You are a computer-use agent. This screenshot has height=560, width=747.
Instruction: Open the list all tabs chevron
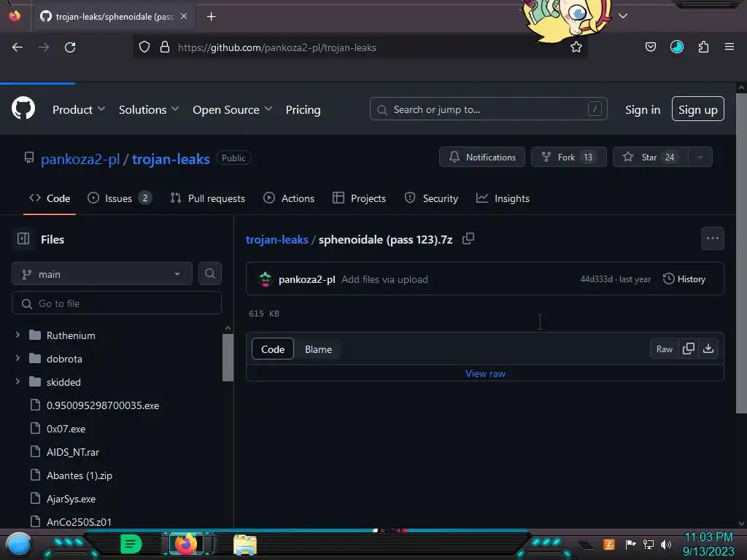point(623,16)
